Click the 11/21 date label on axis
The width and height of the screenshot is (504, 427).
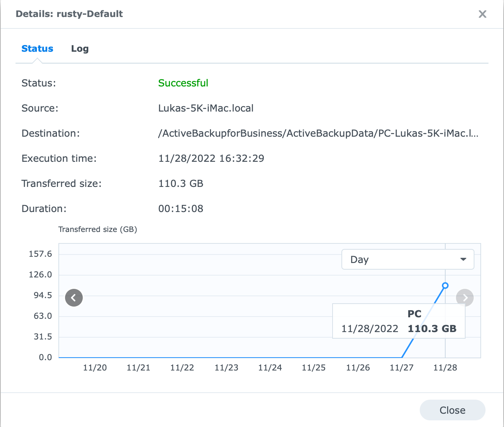point(139,368)
